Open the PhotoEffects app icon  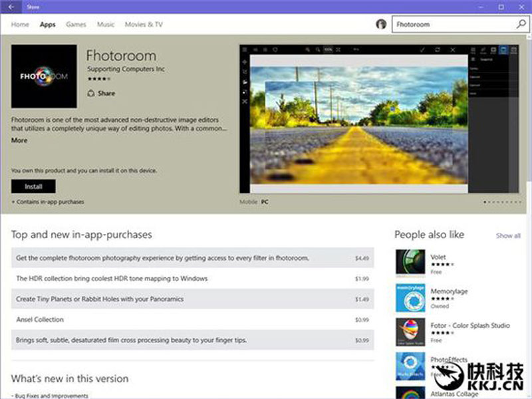[410, 366]
